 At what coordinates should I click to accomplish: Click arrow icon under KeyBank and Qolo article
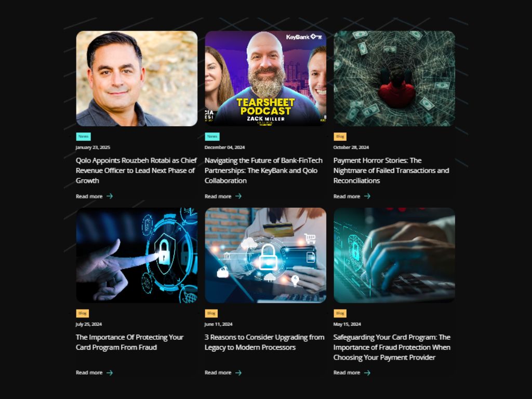(x=238, y=196)
